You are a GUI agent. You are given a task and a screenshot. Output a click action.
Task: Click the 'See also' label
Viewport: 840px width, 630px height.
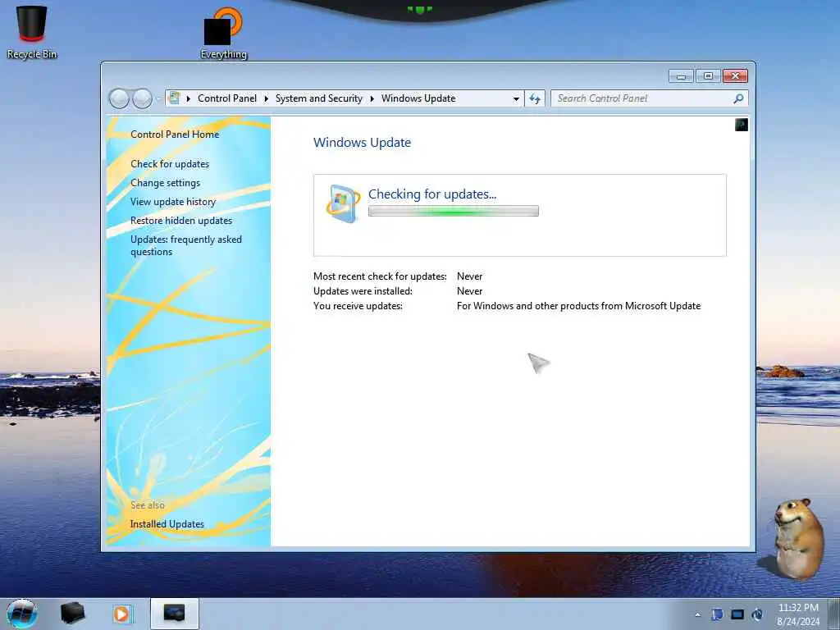[x=148, y=505]
